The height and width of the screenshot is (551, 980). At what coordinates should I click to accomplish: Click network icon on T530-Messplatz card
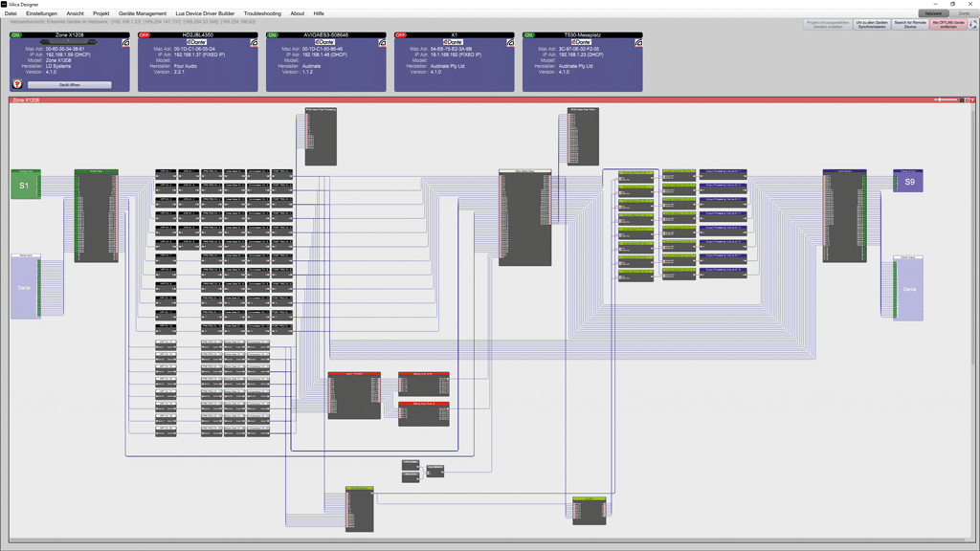[x=638, y=42]
